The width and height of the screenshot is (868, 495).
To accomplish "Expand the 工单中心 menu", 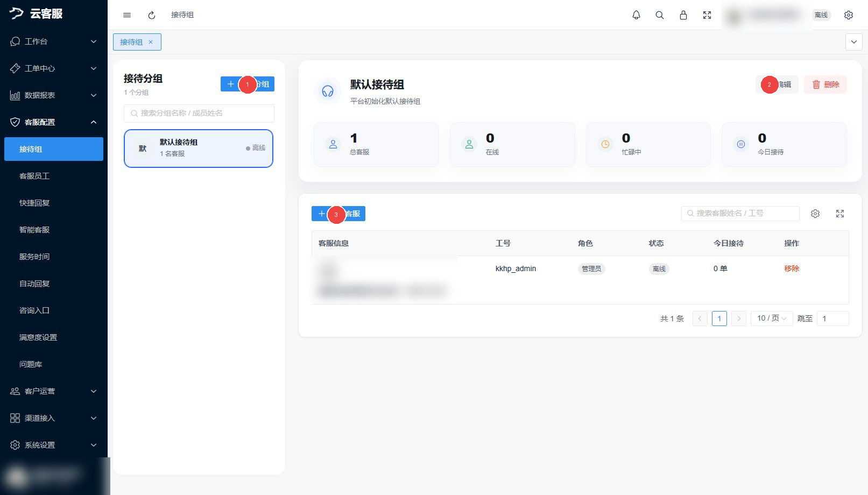I will point(54,68).
